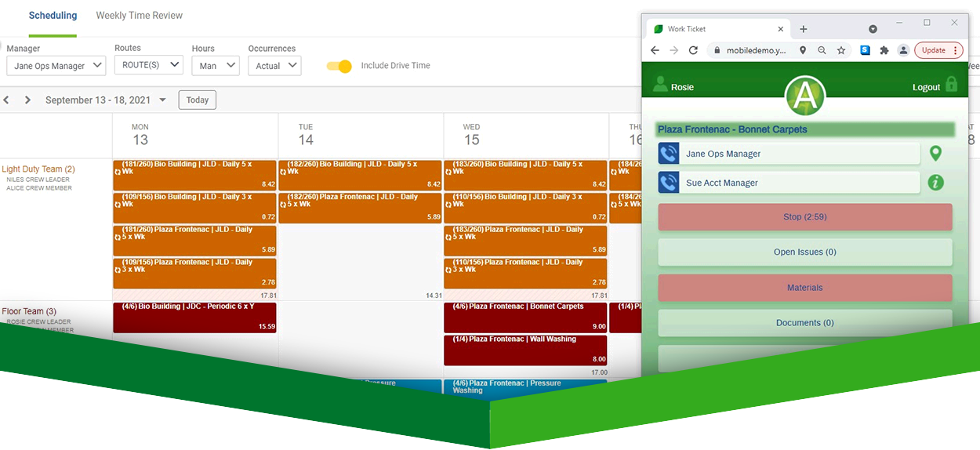Open the extensions puzzle icon
Image resolution: width=980 pixels, height=450 pixels.
click(884, 50)
